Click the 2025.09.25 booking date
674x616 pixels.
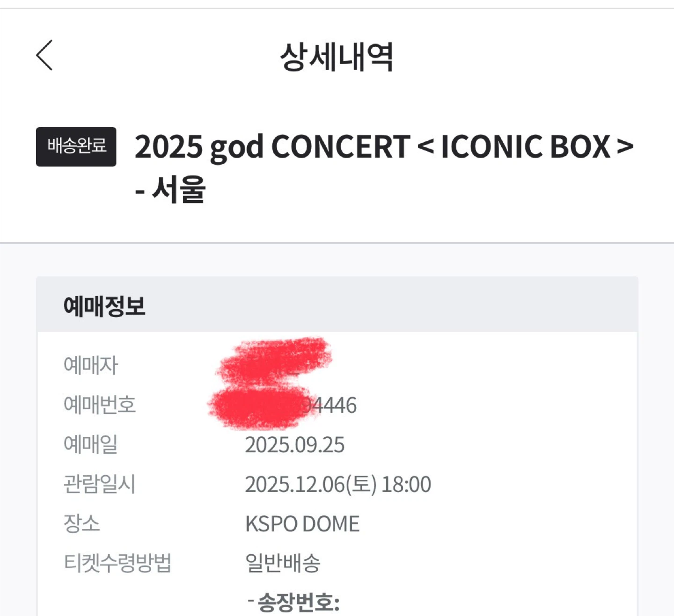point(295,445)
